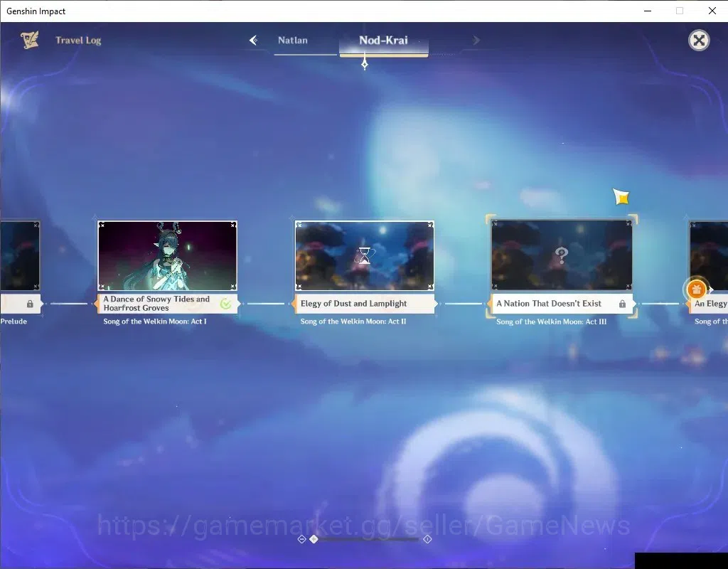Select 'A Dance of Snowy Tides and Hoarfrost Groves' label
Viewport: 728px width, 569px height.
coord(168,304)
